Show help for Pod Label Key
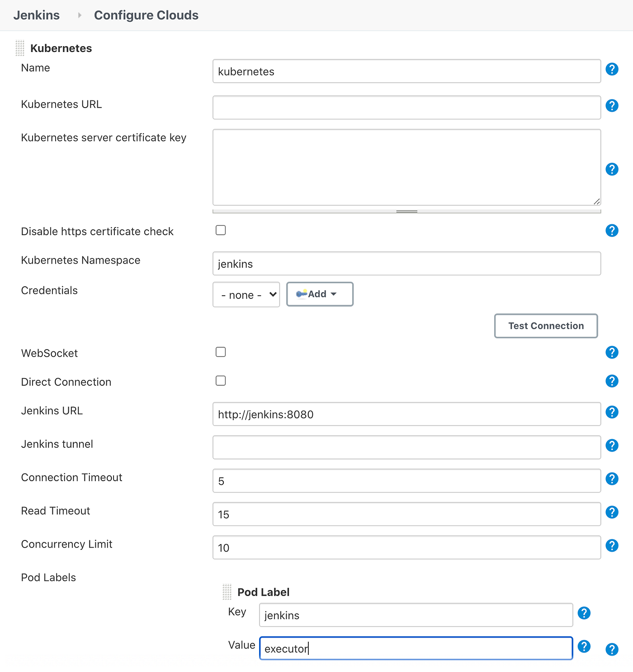Viewport: 633px width, 672px height. 584,613
